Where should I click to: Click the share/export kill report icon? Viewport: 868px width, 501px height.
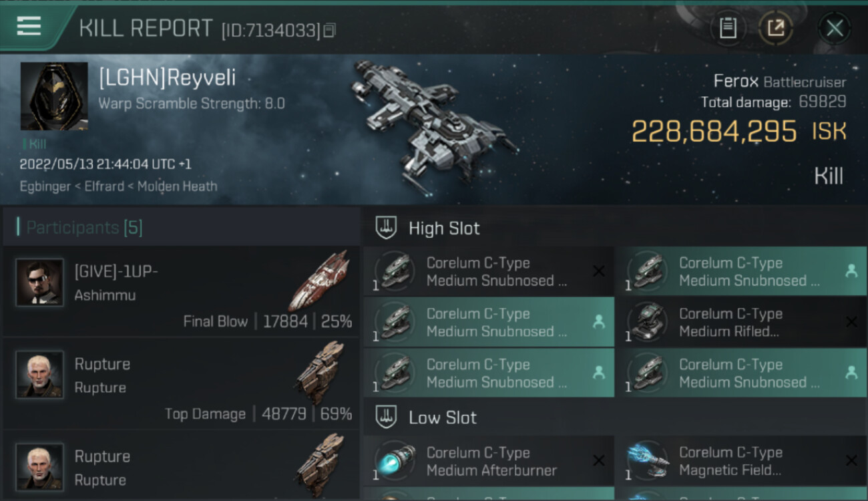(x=776, y=28)
